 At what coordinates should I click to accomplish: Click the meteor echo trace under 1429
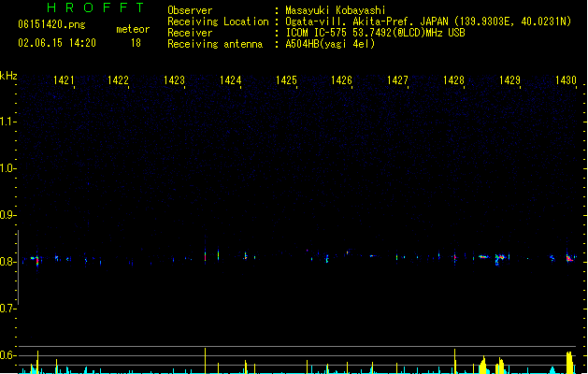click(x=500, y=258)
